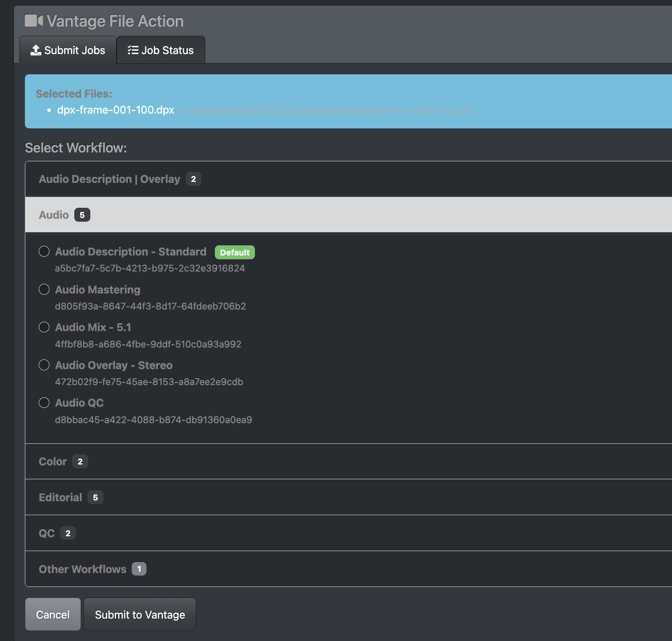Image resolution: width=672 pixels, height=641 pixels.
Task: Click the workflow ID starting with a5bc7fa7
Action: [150, 268]
